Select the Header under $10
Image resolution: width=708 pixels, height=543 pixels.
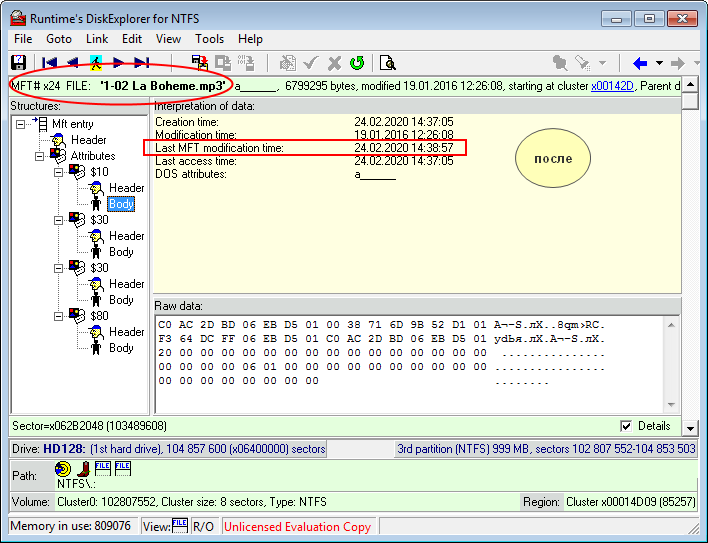point(126,188)
